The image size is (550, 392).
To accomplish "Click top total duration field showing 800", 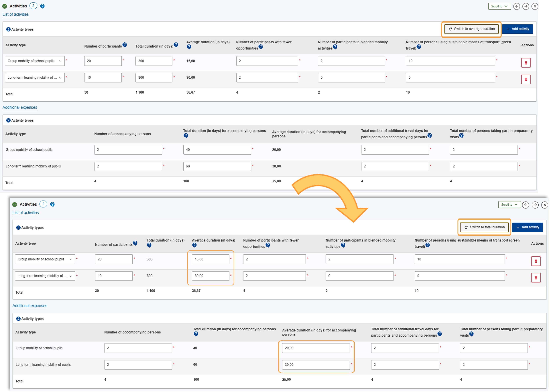I will [x=154, y=78].
